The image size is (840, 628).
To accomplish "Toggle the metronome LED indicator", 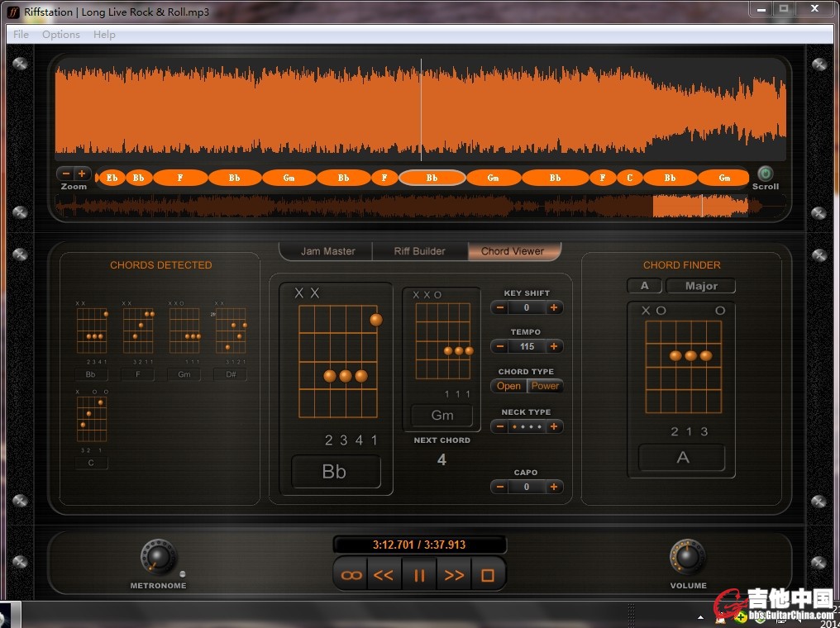I will pyautogui.click(x=183, y=574).
